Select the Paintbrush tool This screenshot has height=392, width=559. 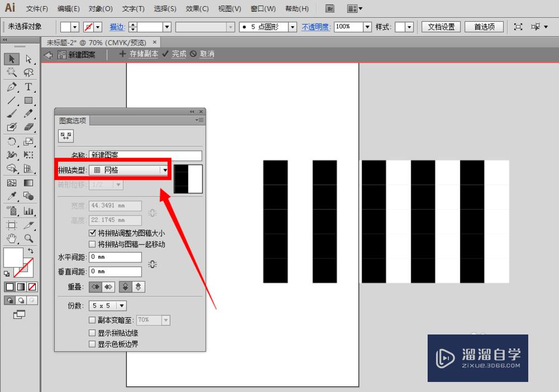(x=11, y=114)
